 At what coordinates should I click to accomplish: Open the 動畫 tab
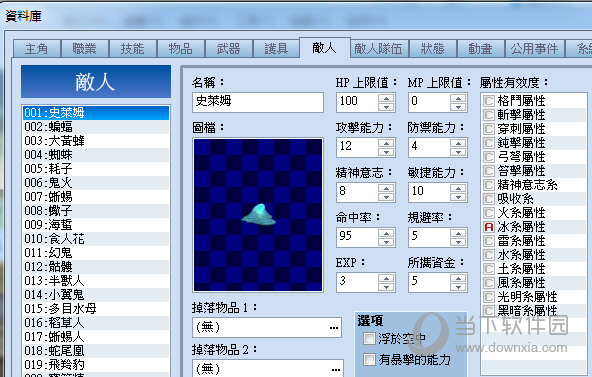click(481, 49)
